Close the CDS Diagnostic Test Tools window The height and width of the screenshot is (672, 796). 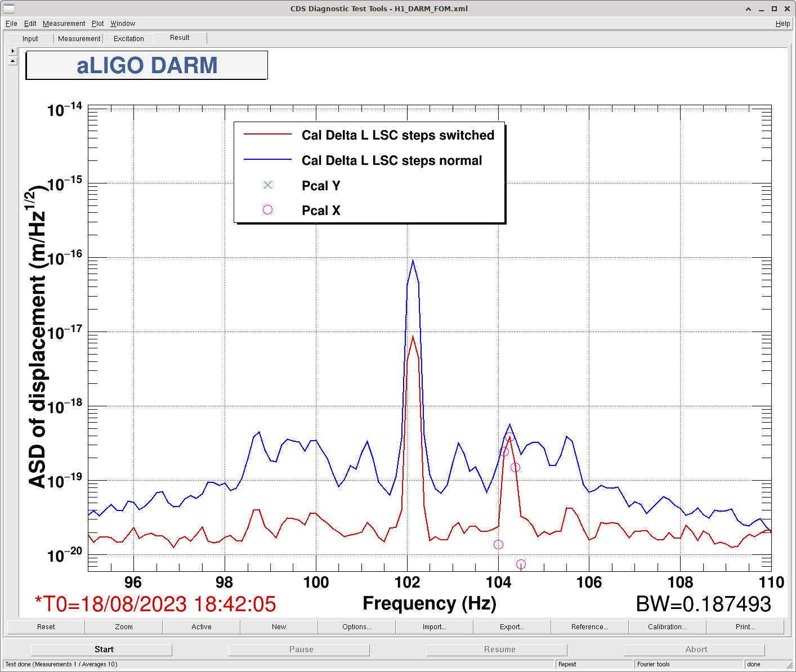coord(787,9)
